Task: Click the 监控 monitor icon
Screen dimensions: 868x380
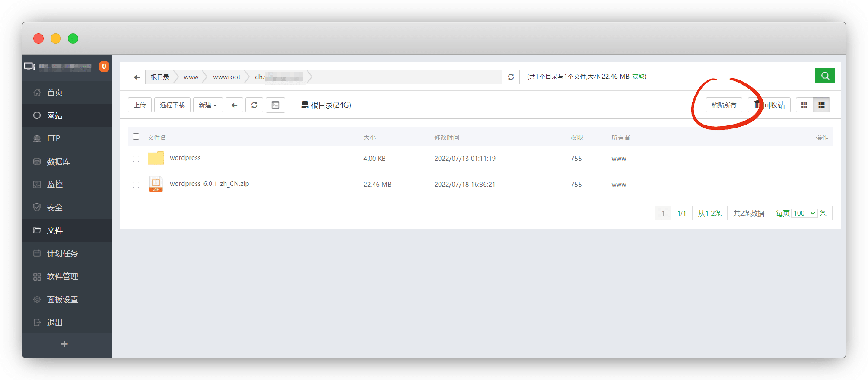Action: click(x=37, y=184)
